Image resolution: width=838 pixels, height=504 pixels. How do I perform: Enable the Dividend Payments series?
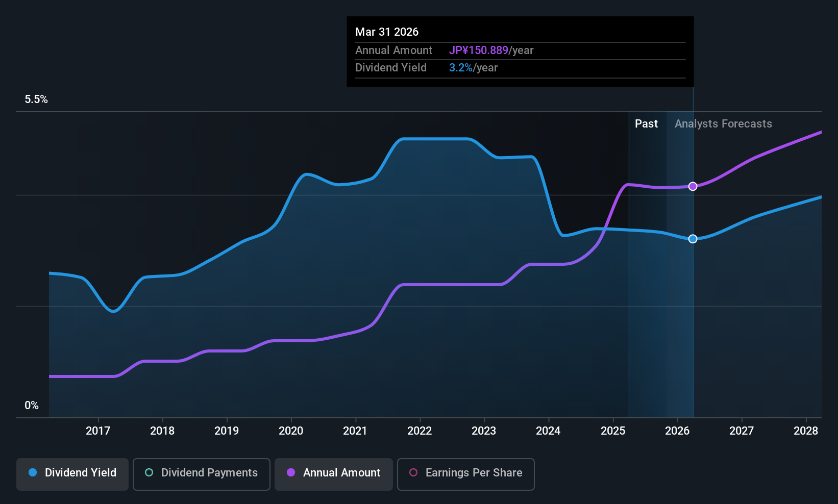[201, 474]
